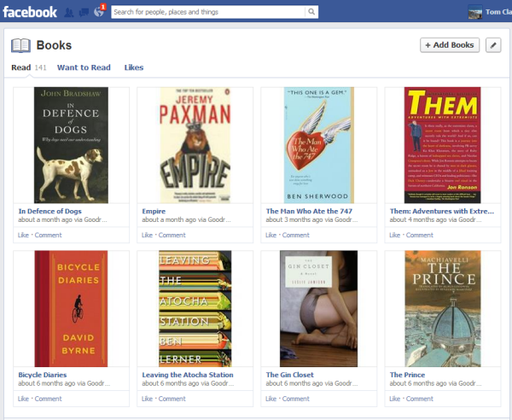
Task: Switch to the Likes tab
Action: (134, 67)
